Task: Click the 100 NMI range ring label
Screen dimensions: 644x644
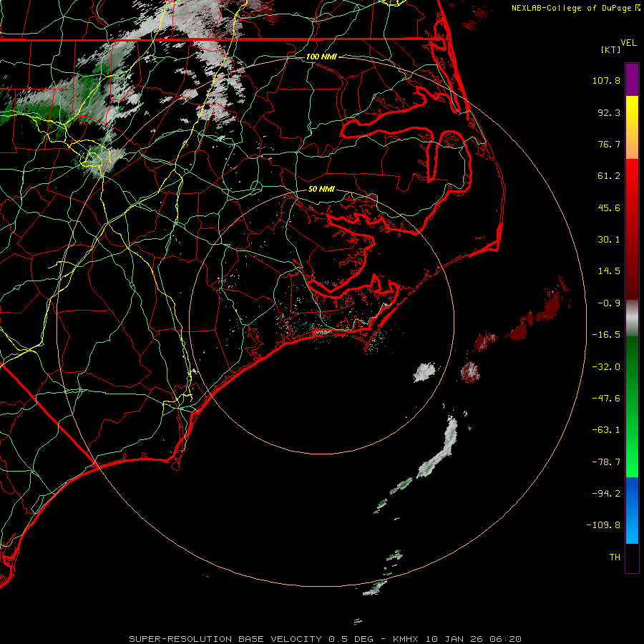Action: point(321,57)
